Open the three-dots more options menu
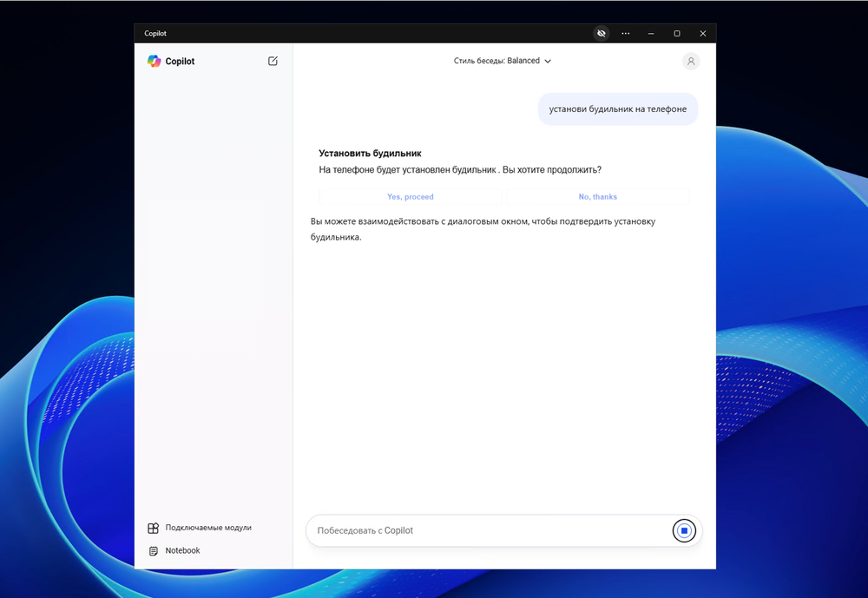 click(626, 33)
